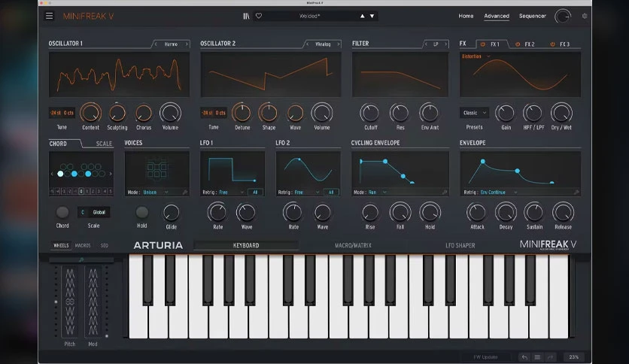Click the Mod wheel strip
The height and width of the screenshot is (364, 629).
point(93,302)
